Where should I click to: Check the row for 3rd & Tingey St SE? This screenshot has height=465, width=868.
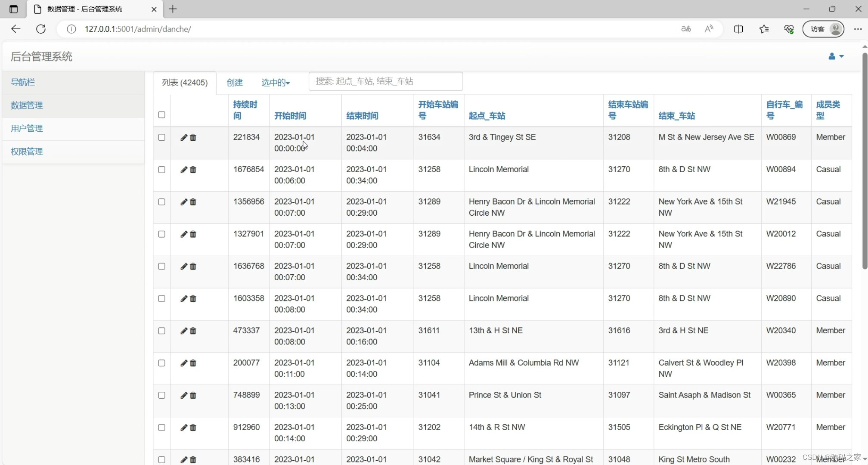162,137
